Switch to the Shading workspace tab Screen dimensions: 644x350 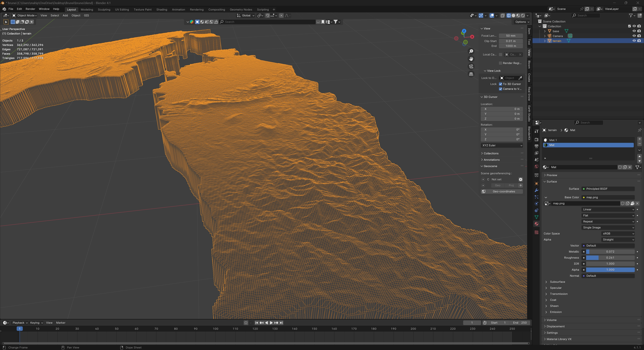pos(162,10)
